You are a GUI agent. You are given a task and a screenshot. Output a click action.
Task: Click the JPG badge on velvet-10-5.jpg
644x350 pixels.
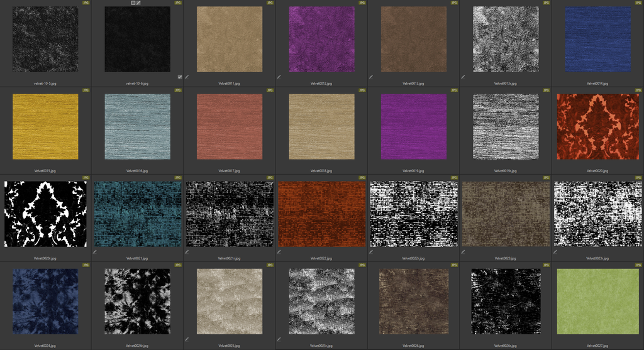(86, 3)
